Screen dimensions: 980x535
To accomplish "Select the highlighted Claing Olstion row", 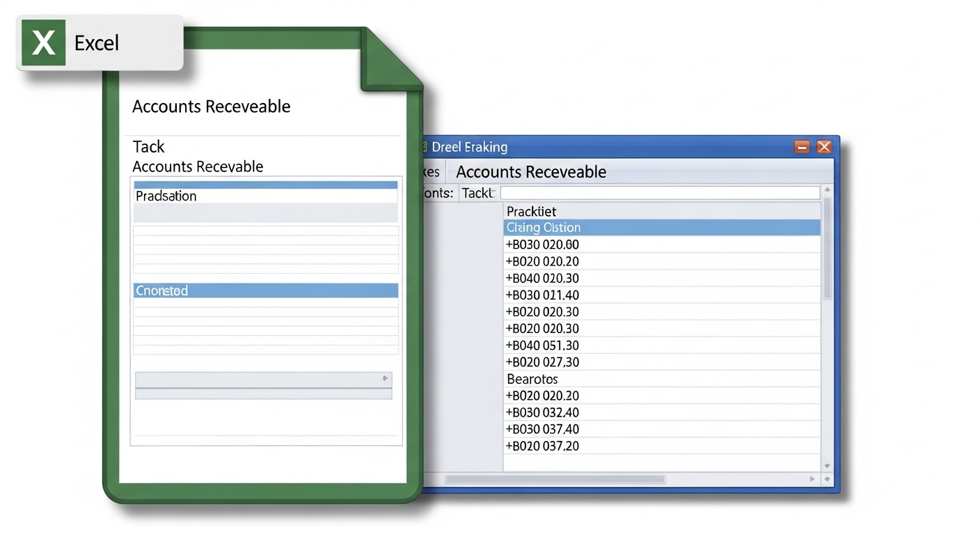I will point(662,228).
